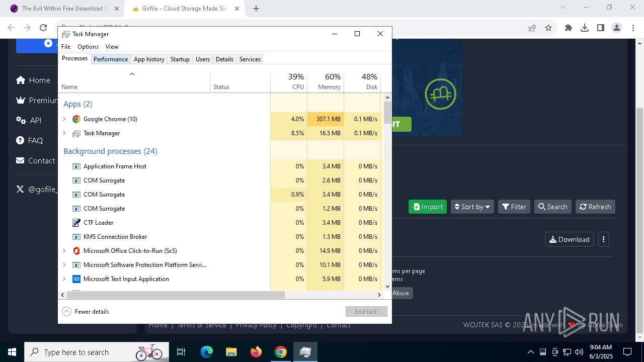
Task: Show hidden system tray icons chevron
Action: (x=530, y=352)
